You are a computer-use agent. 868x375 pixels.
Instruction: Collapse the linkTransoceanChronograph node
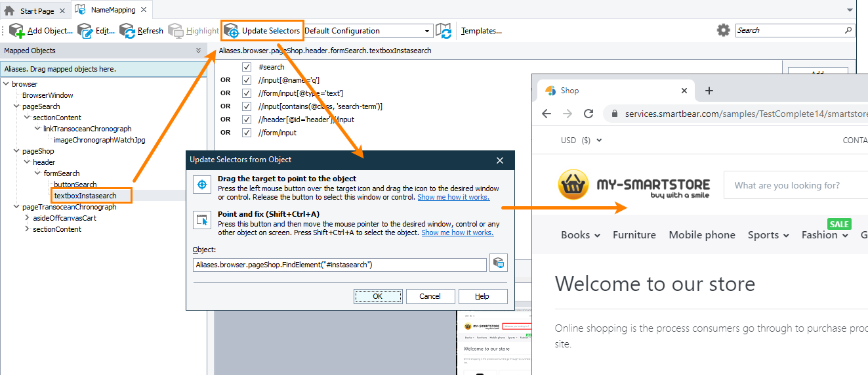pyautogui.click(x=37, y=129)
